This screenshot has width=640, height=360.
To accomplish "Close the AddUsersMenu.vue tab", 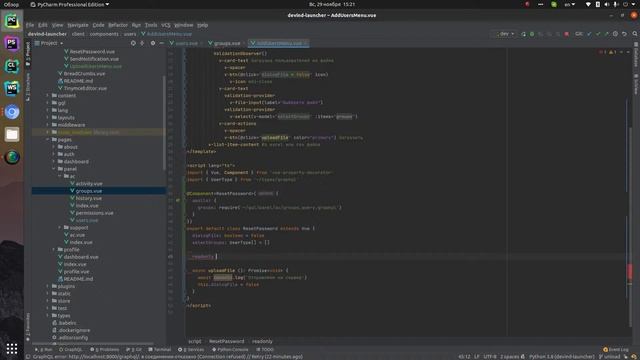I will click(x=305, y=43).
